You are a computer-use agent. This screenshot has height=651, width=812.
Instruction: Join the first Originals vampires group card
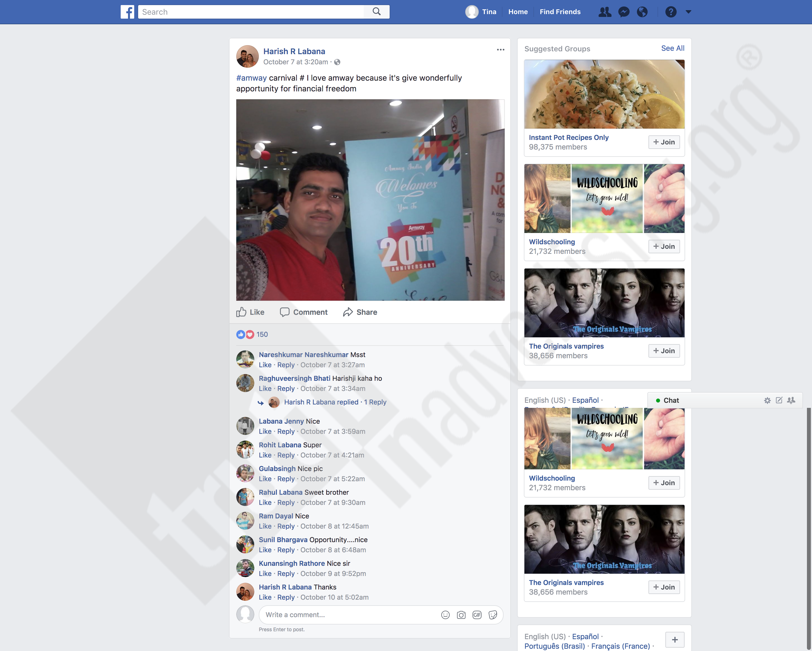(x=664, y=351)
